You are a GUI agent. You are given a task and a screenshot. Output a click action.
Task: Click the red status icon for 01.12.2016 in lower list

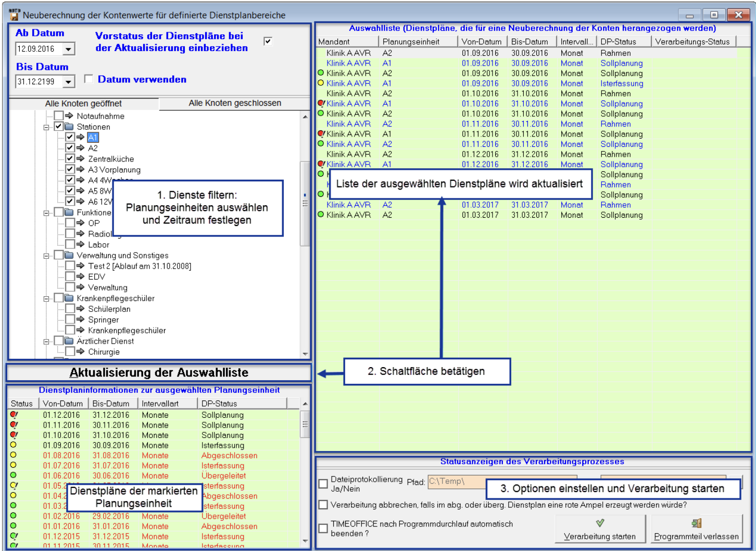click(14, 415)
